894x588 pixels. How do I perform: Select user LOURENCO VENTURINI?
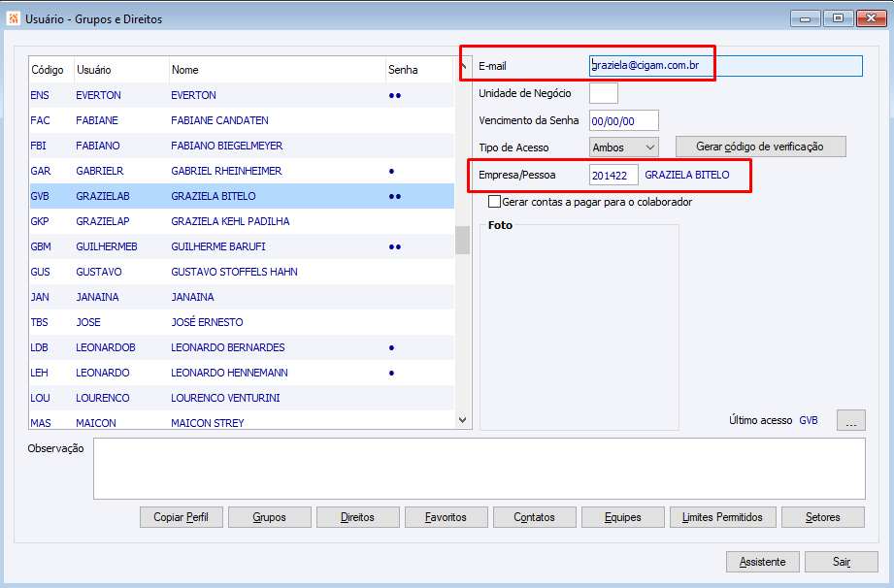click(242, 398)
